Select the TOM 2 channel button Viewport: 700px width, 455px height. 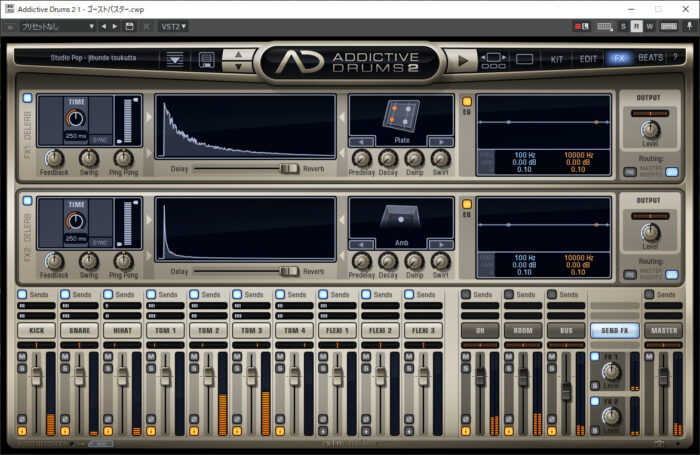click(208, 330)
